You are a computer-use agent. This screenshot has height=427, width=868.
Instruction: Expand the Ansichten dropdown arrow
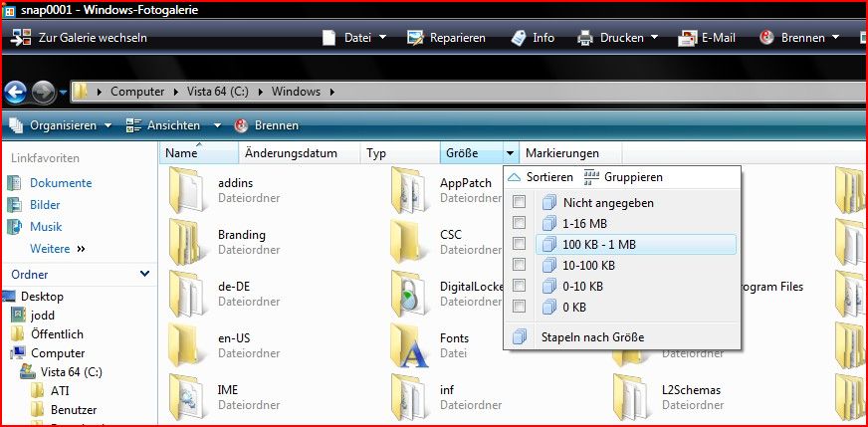click(217, 125)
